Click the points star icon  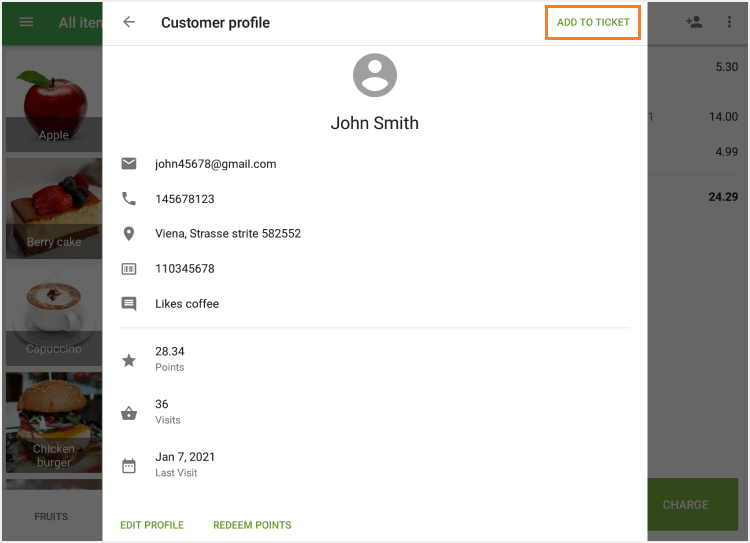click(129, 360)
